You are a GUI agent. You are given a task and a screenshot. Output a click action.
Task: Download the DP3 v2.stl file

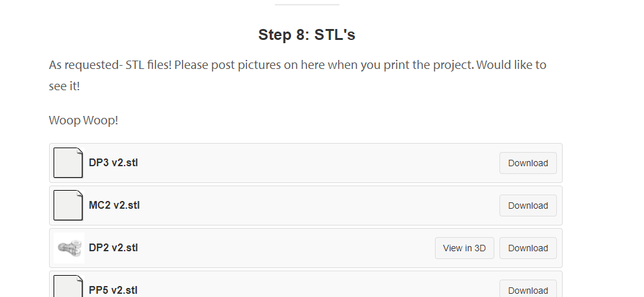click(527, 163)
